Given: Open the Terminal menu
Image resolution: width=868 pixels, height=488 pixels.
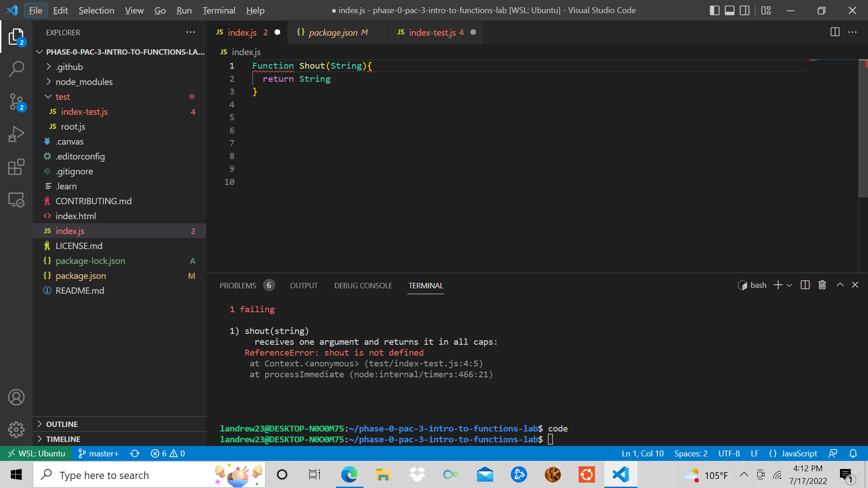Looking at the screenshot, I should click(x=219, y=10).
